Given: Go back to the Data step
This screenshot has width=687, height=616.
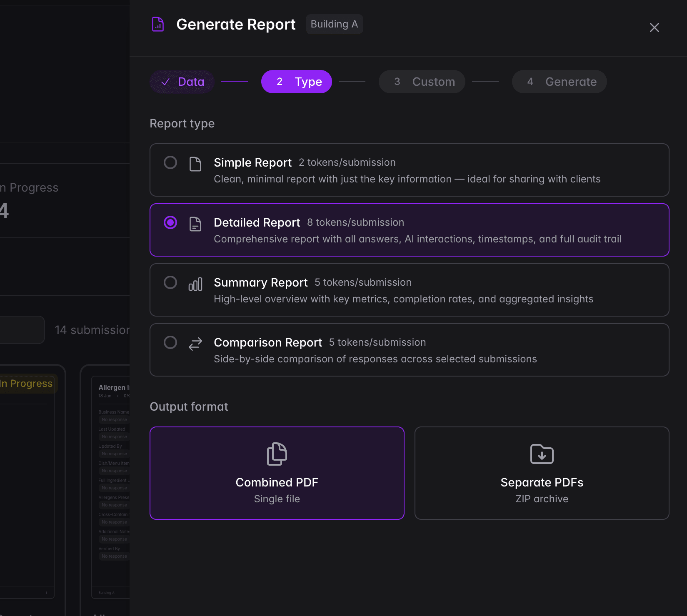Looking at the screenshot, I should tap(182, 82).
